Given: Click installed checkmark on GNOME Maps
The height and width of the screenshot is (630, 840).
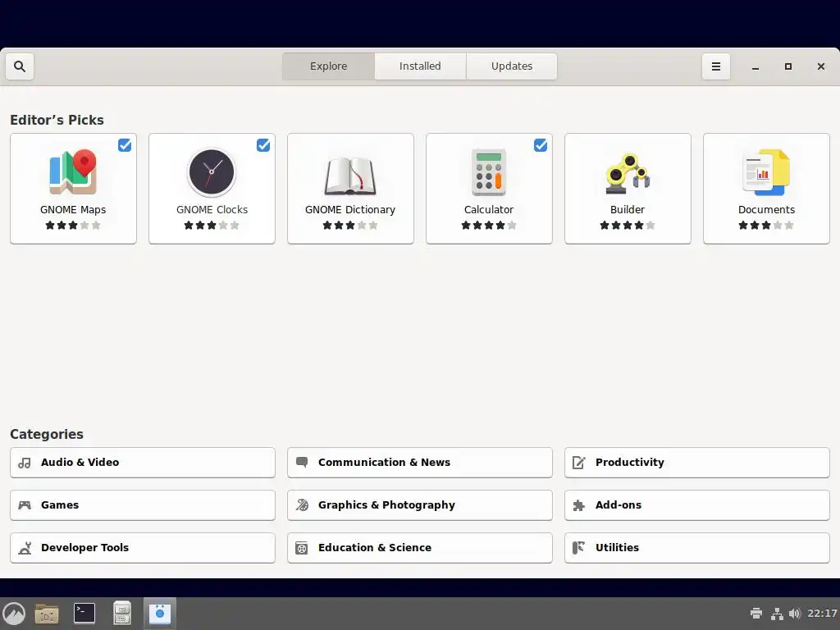Looking at the screenshot, I should tap(125, 145).
